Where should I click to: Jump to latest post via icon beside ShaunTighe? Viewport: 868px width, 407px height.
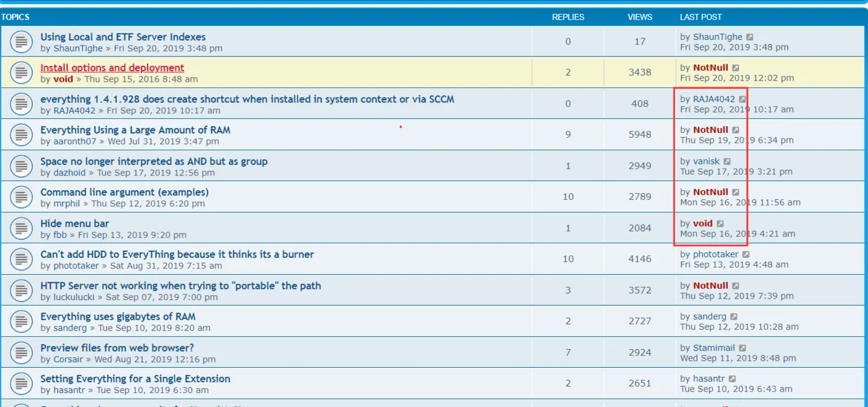click(750, 37)
